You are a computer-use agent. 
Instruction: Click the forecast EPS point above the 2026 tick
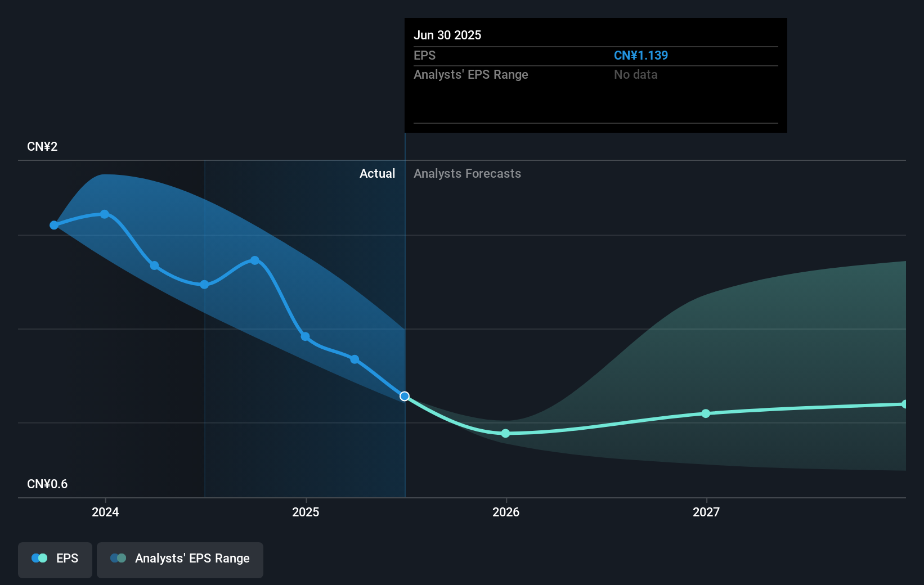click(505, 433)
